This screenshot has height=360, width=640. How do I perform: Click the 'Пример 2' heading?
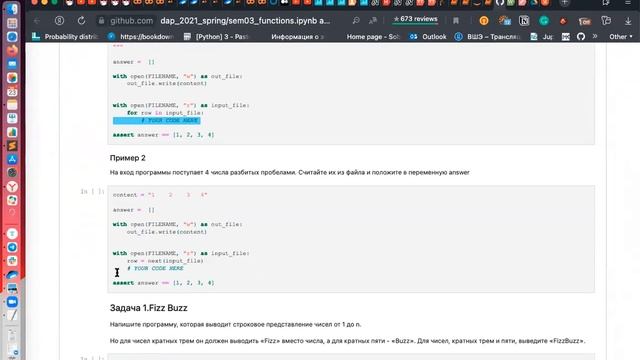(127, 158)
